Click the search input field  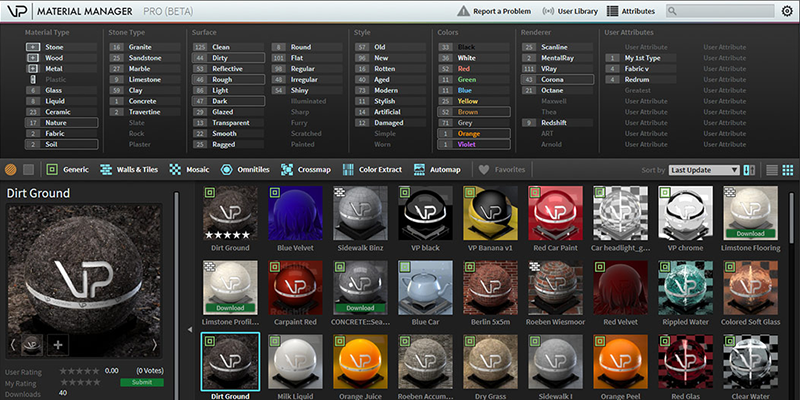coord(719,11)
